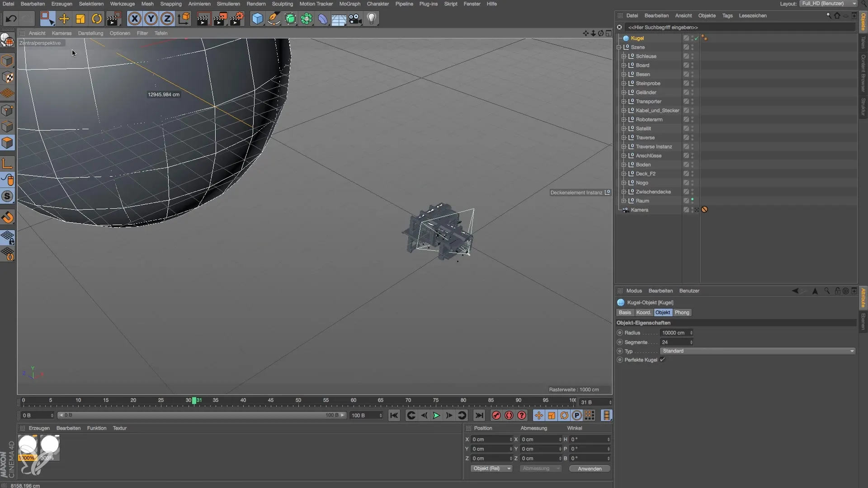This screenshot has height=488, width=868.
Task: Select the Move tool
Action: (x=64, y=19)
